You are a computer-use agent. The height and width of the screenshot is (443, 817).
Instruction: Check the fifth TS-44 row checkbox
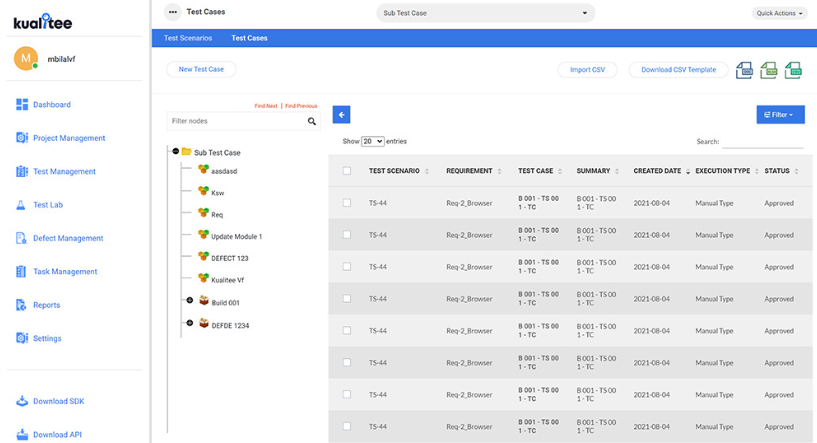(346, 330)
